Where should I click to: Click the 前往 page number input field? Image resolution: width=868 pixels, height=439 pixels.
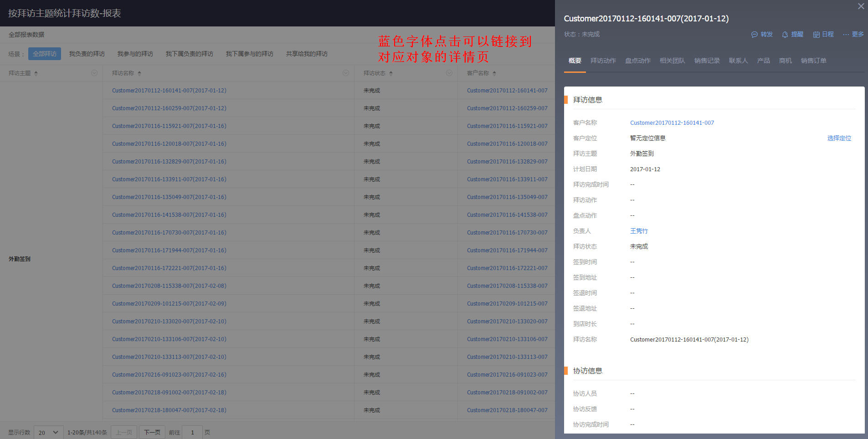point(193,432)
